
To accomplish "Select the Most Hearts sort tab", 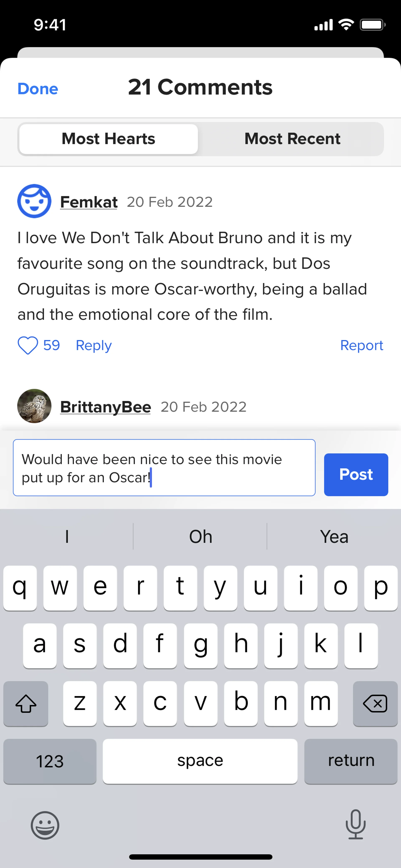I will click(x=109, y=139).
